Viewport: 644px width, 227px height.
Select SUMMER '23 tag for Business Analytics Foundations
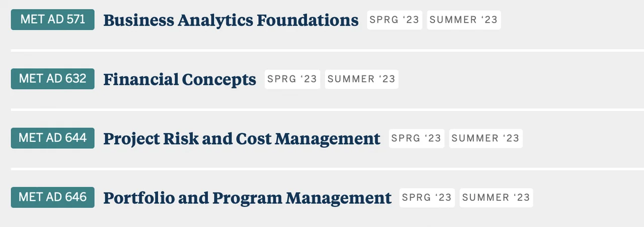pos(463,20)
